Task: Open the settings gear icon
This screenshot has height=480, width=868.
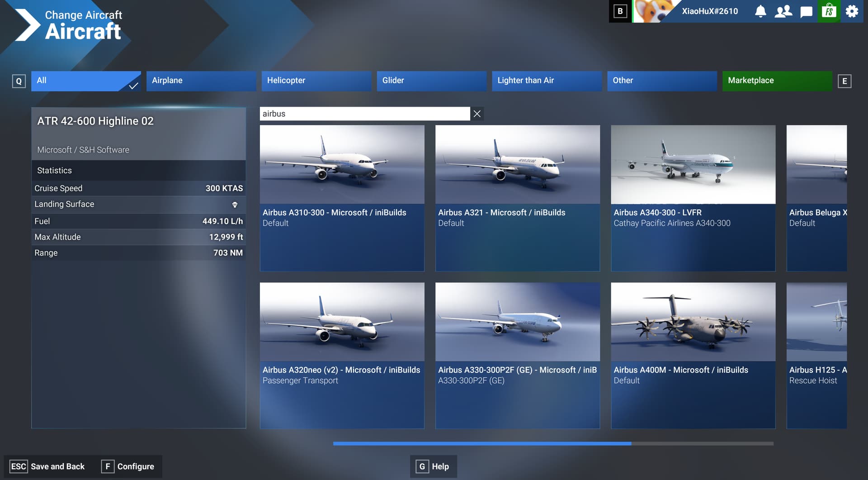Action: click(x=852, y=11)
